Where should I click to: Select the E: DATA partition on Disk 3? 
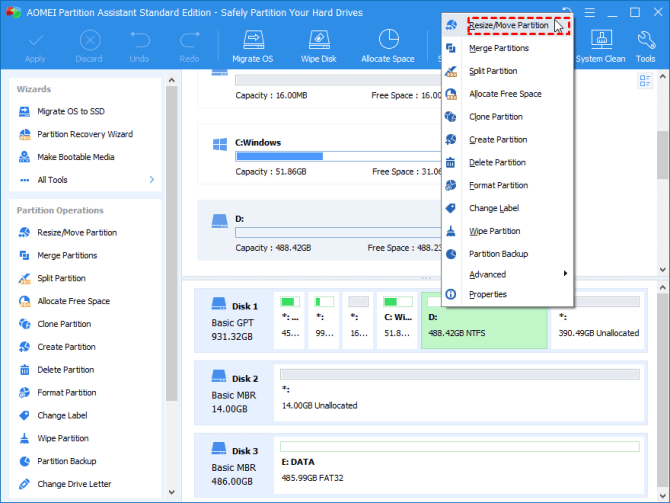(x=459, y=465)
